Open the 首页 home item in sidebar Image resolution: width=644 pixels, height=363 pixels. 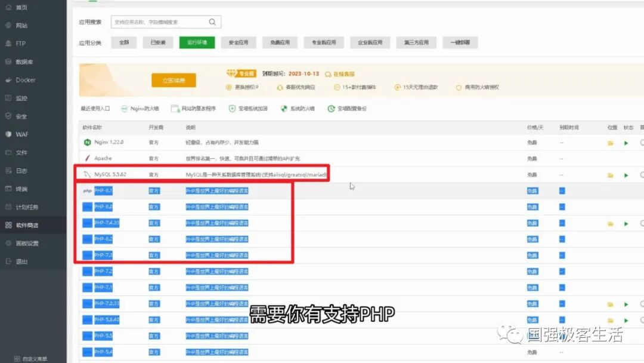pyautogui.click(x=21, y=7)
